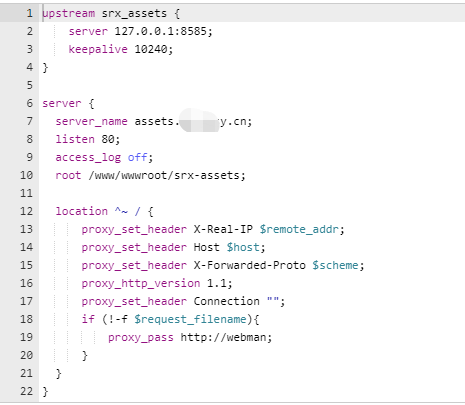Click the 'server' block keyword on line 6

click(62, 103)
